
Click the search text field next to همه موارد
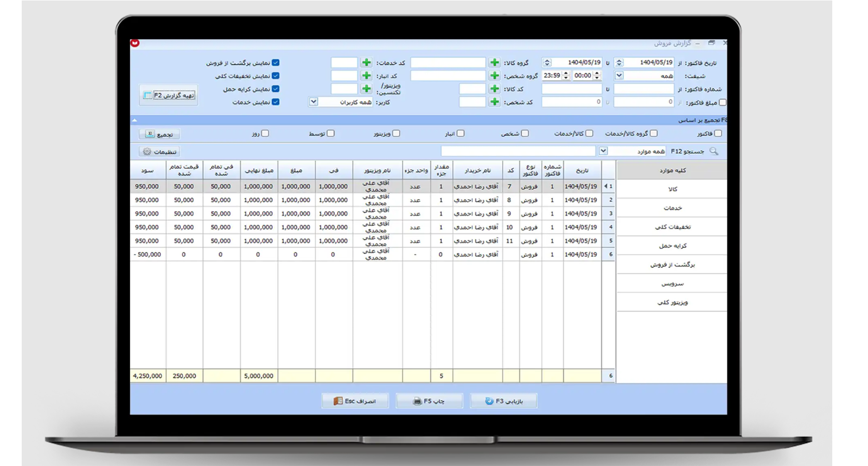(x=518, y=151)
